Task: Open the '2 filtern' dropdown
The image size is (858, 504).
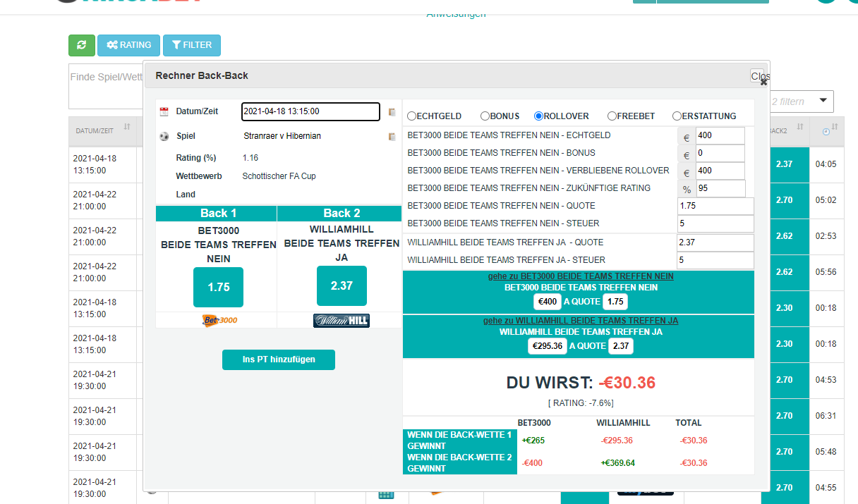Action: click(802, 102)
